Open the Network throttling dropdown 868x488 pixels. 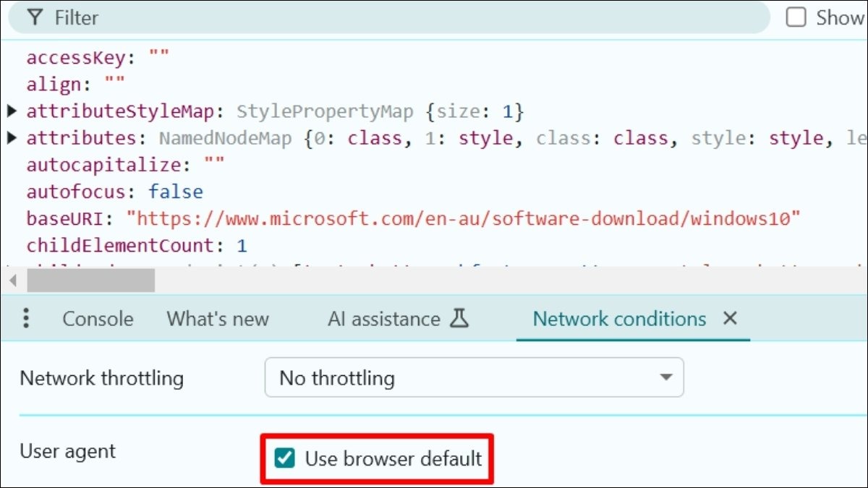[474, 377]
